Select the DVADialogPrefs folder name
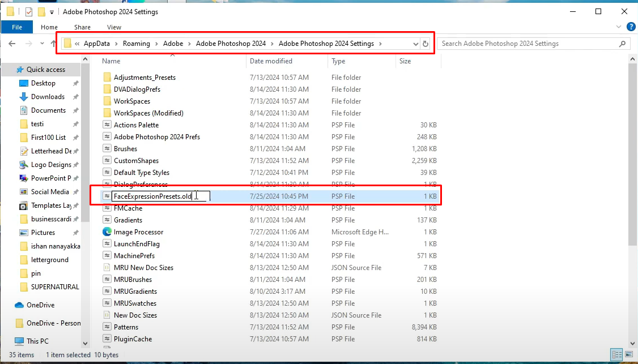The height and width of the screenshot is (364, 638). [137, 89]
